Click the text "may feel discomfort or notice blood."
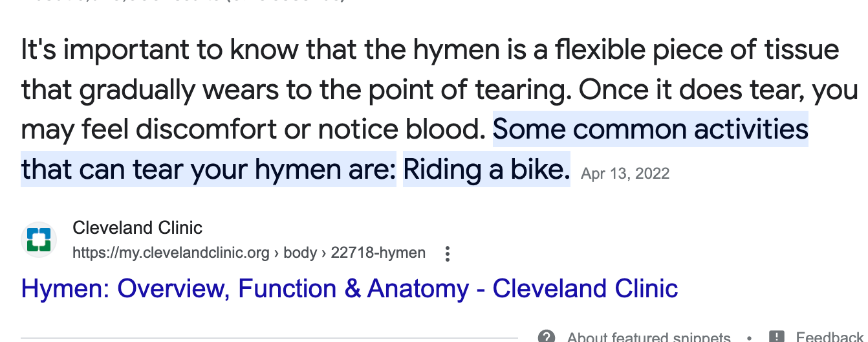The width and height of the screenshot is (868, 342). pyautogui.click(x=254, y=130)
